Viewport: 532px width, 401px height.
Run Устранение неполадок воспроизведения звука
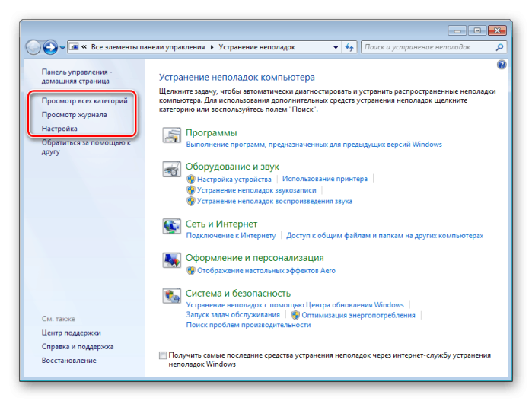[x=275, y=202]
